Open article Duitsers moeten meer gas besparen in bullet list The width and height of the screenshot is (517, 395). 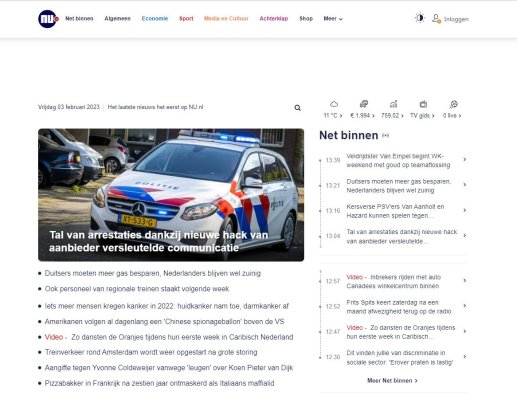click(x=153, y=273)
